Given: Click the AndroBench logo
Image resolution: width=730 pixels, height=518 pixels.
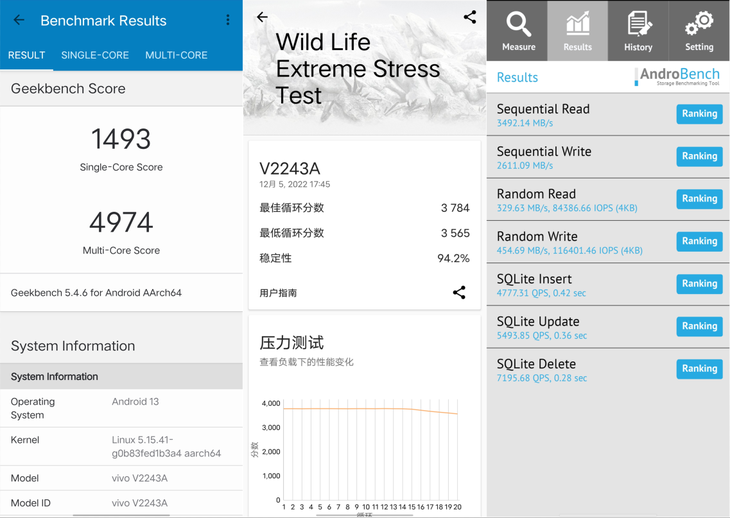Looking at the screenshot, I should [x=677, y=77].
